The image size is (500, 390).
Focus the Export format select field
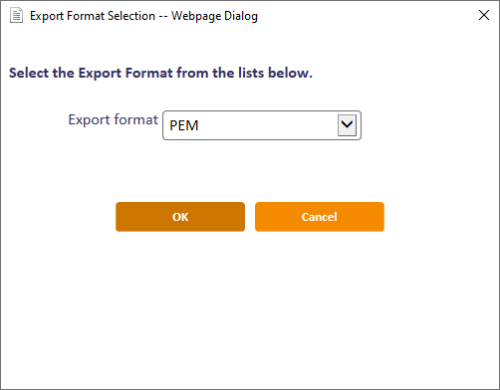[x=262, y=125]
